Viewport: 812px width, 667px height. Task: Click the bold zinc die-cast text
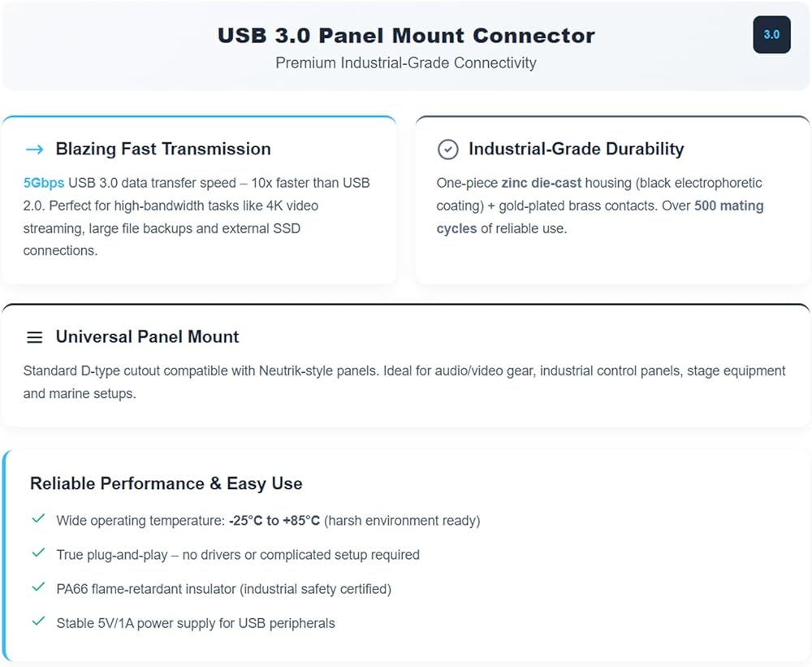541,183
